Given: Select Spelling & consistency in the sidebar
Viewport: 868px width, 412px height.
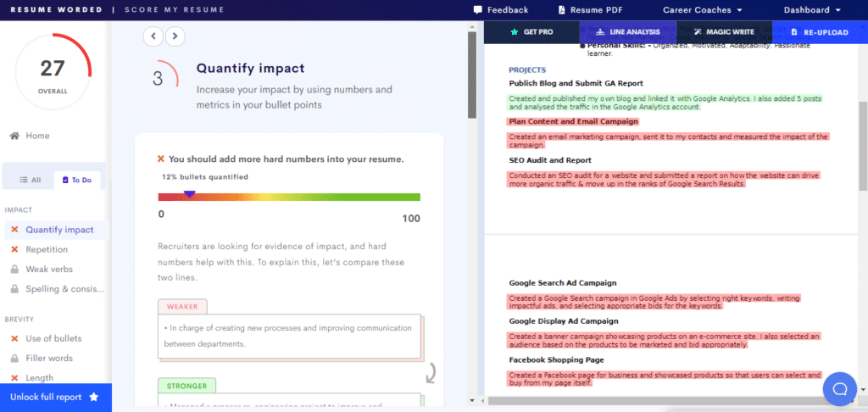Looking at the screenshot, I should click(x=64, y=289).
